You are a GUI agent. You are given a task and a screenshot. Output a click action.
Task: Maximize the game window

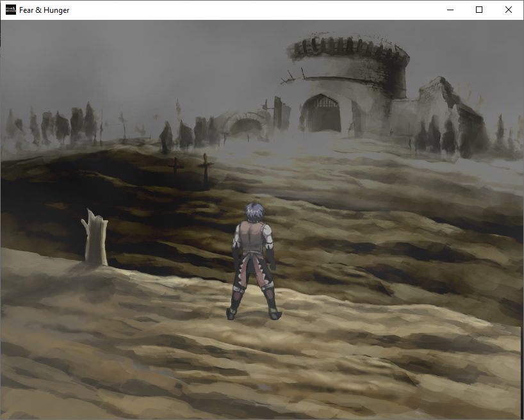pos(479,10)
